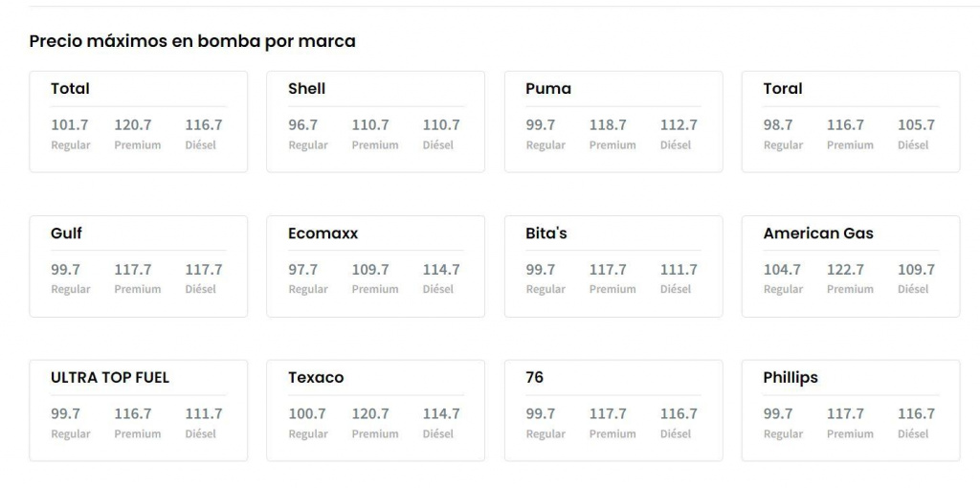Click the Phillips brand card title
The width and height of the screenshot is (980, 488).
click(791, 378)
